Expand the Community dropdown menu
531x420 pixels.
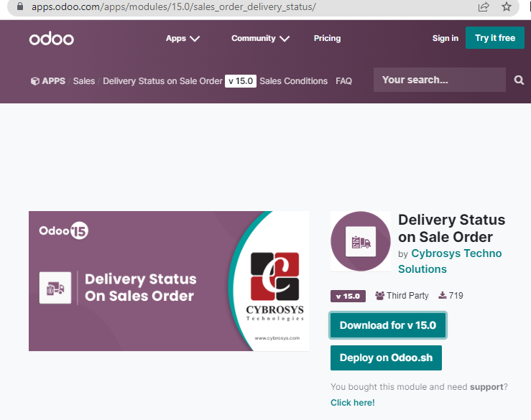pyautogui.click(x=260, y=38)
